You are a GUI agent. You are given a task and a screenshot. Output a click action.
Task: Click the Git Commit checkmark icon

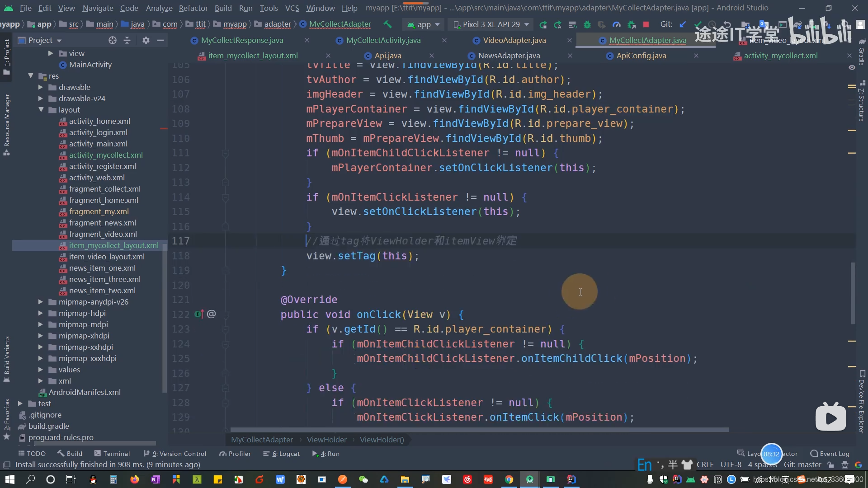point(698,24)
